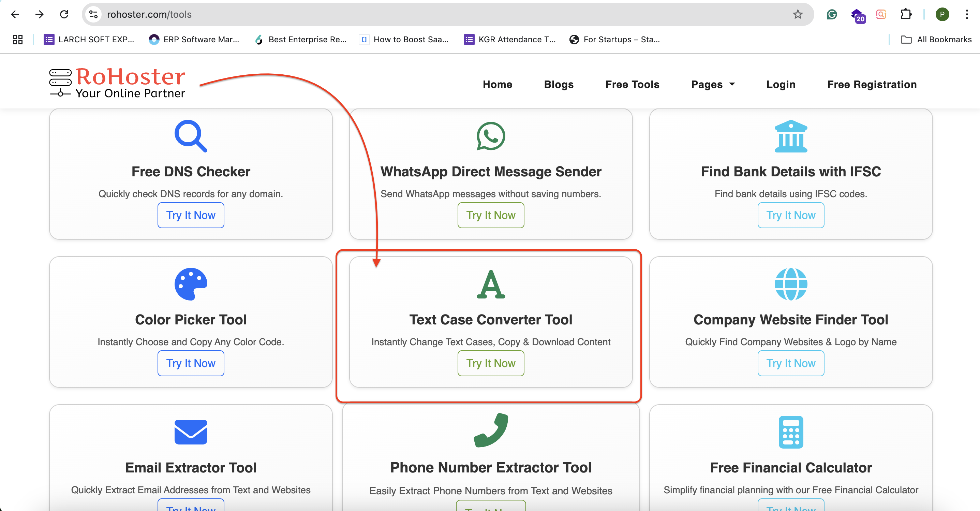Open the All Bookmarks folder
The height and width of the screenshot is (511, 980).
[x=936, y=40]
